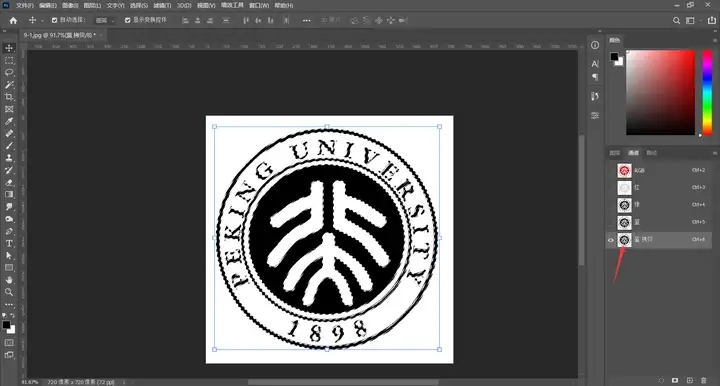Open the Window menu
The image size is (720, 386).
point(259,6)
